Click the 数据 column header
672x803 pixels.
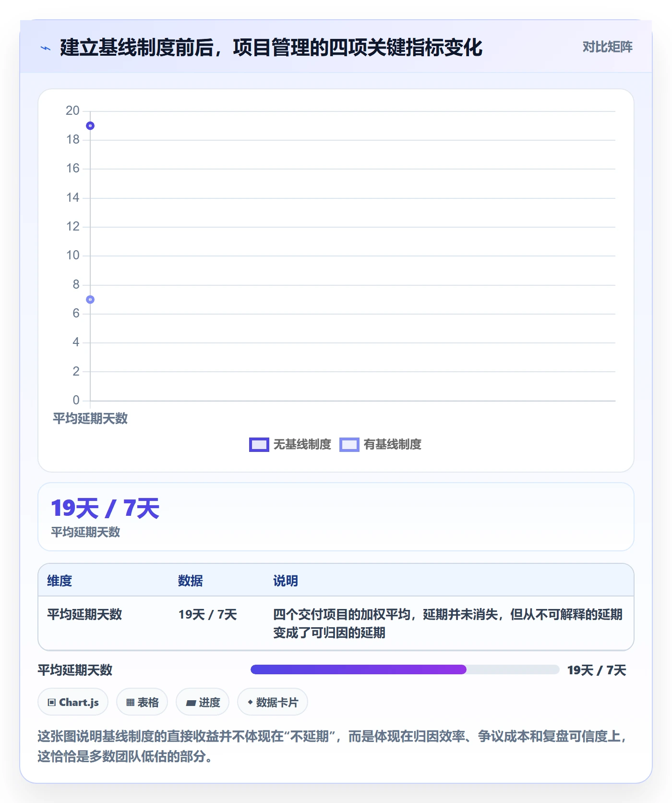191,581
